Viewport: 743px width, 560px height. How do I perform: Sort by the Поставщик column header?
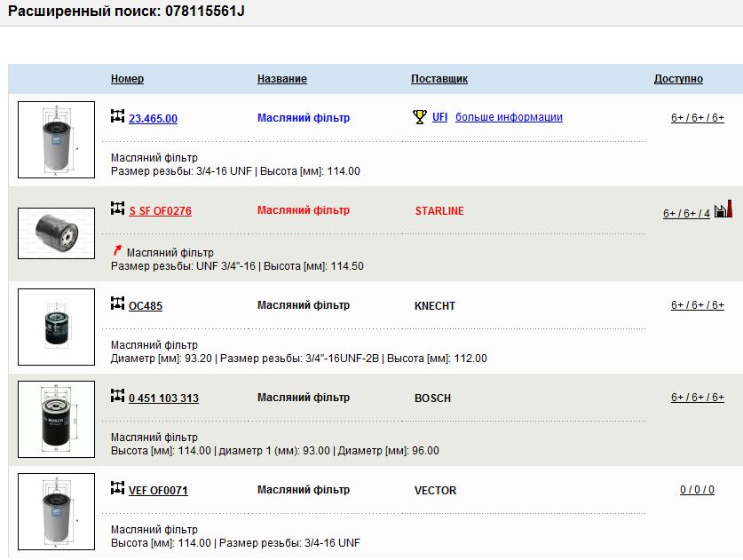tap(439, 79)
